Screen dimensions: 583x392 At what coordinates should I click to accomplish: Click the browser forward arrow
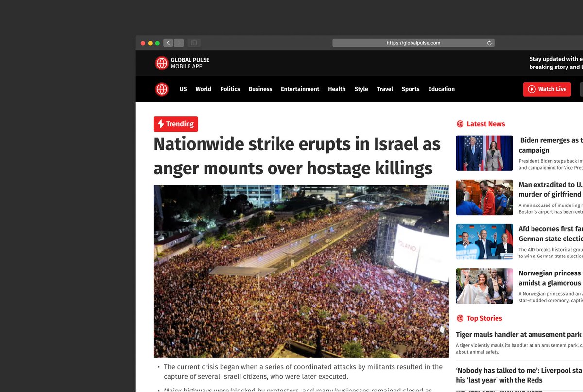coord(179,43)
